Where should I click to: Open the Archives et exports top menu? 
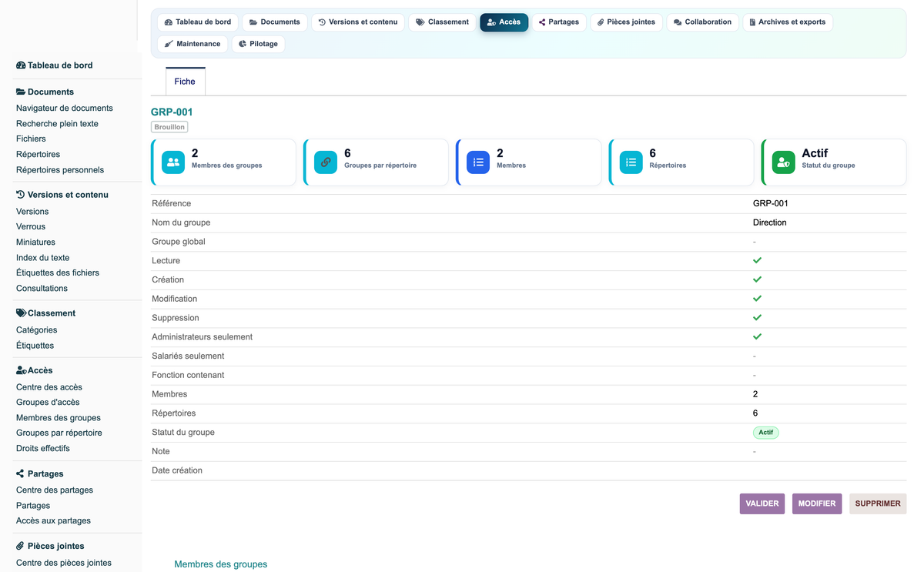click(788, 22)
